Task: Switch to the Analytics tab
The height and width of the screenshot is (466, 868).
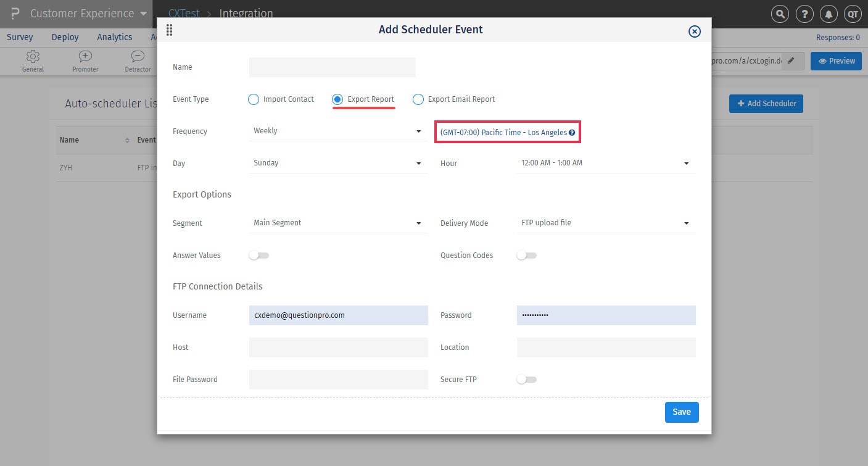Action: click(115, 37)
